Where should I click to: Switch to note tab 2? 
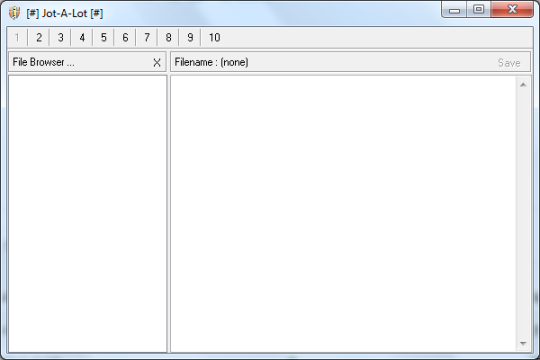coord(39,38)
